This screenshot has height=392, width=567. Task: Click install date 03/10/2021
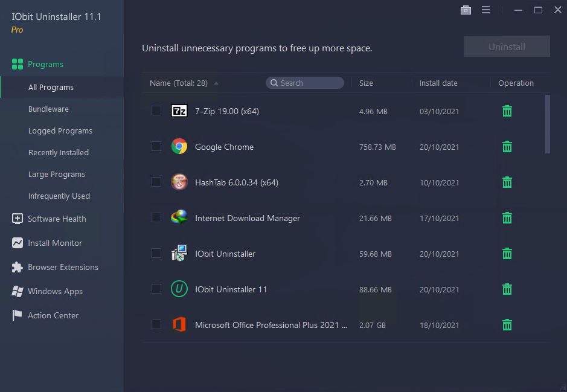pos(439,111)
